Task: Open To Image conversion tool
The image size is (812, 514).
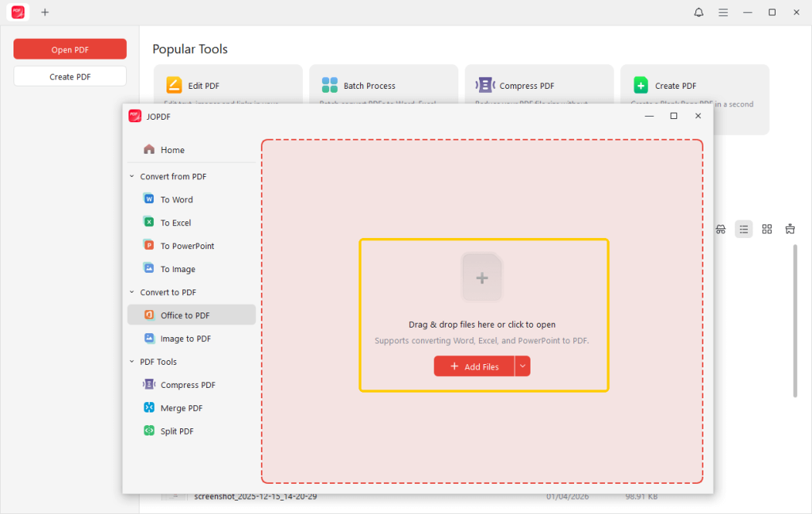Action: pyautogui.click(x=177, y=269)
